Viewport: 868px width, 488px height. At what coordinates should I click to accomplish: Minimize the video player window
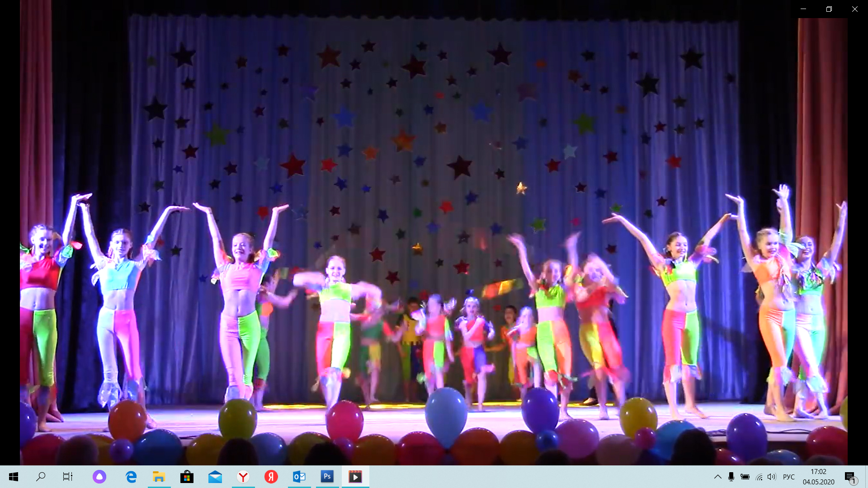click(x=803, y=9)
